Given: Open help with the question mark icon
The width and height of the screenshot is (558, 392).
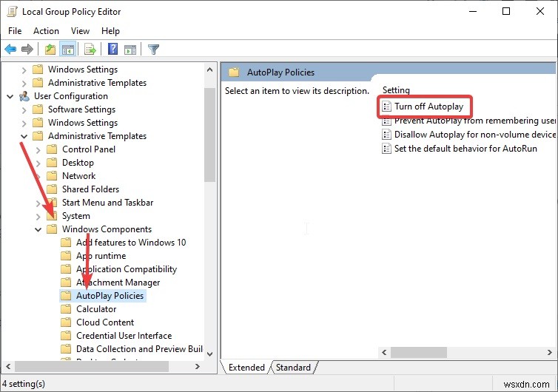Looking at the screenshot, I should [112, 49].
